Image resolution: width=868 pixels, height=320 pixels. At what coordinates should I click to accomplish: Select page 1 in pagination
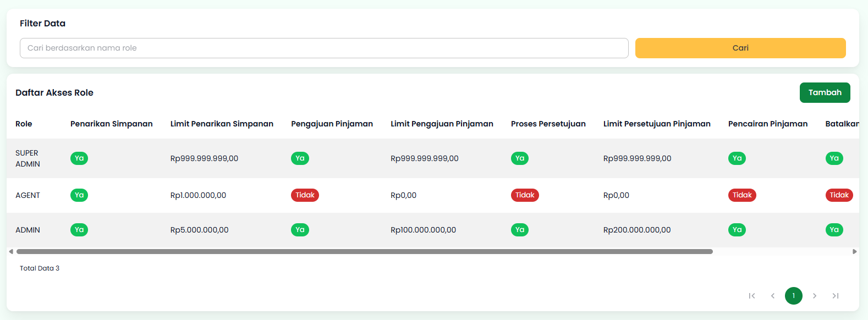(794, 296)
